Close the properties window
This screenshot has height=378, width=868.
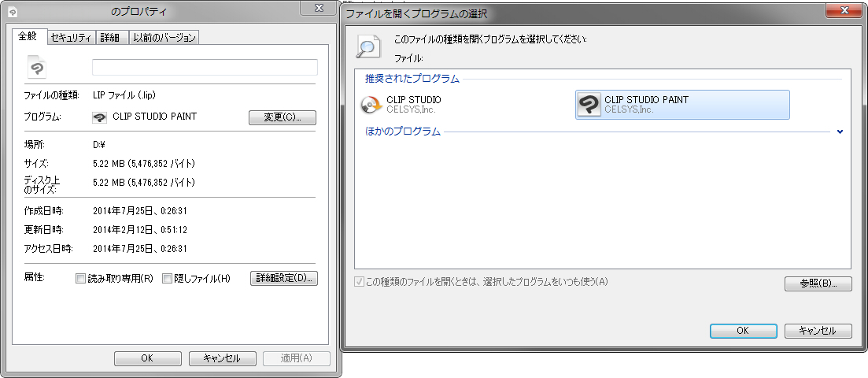319,9
